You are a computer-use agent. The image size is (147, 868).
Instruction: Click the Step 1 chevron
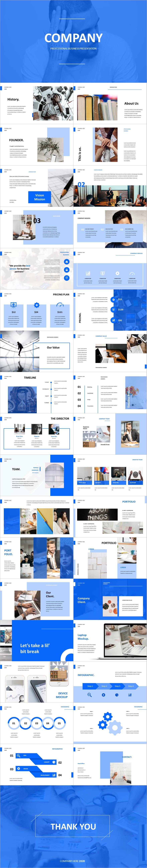(x=90, y=686)
